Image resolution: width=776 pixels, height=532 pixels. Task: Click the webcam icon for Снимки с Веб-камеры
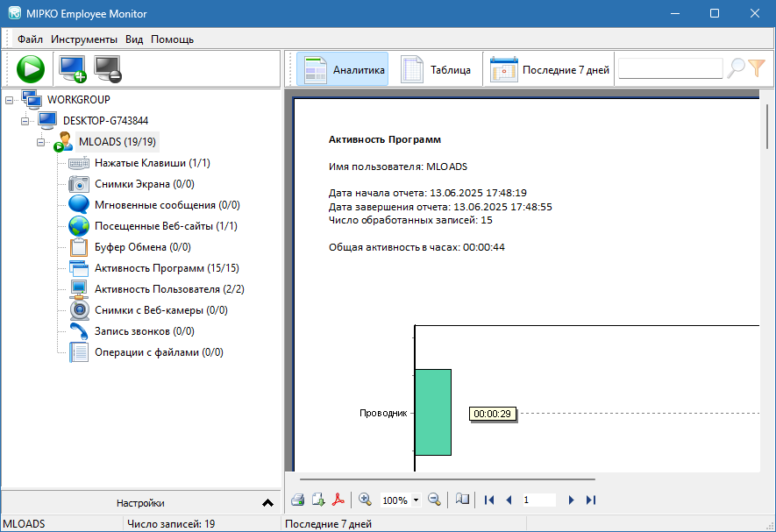79,310
